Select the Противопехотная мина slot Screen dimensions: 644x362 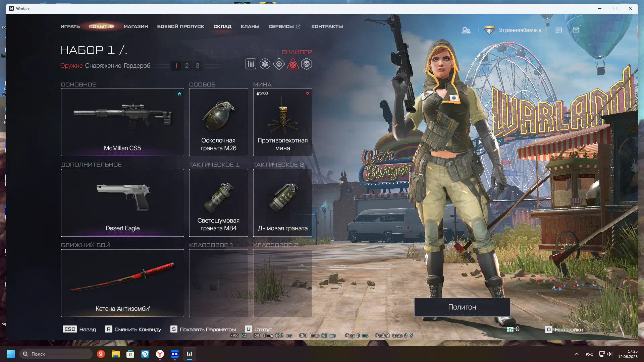point(282,122)
